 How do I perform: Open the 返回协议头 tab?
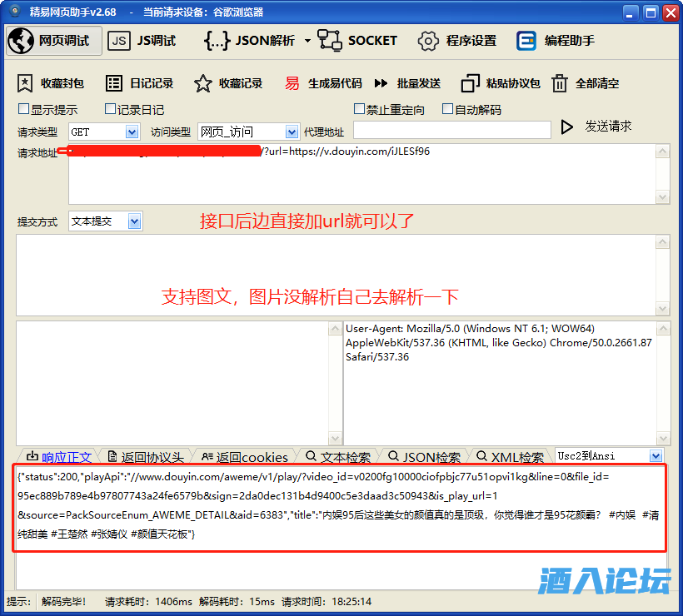[x=145, y=457]
